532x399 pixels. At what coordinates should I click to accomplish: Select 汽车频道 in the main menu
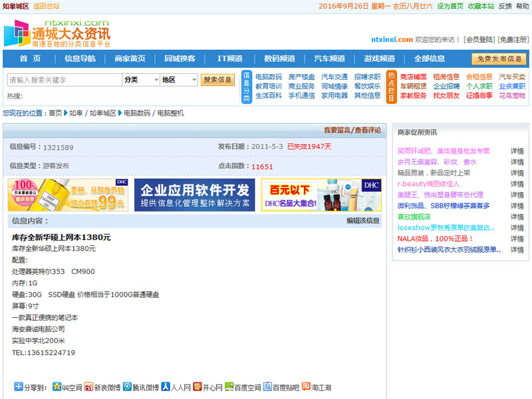pos(329,59)
